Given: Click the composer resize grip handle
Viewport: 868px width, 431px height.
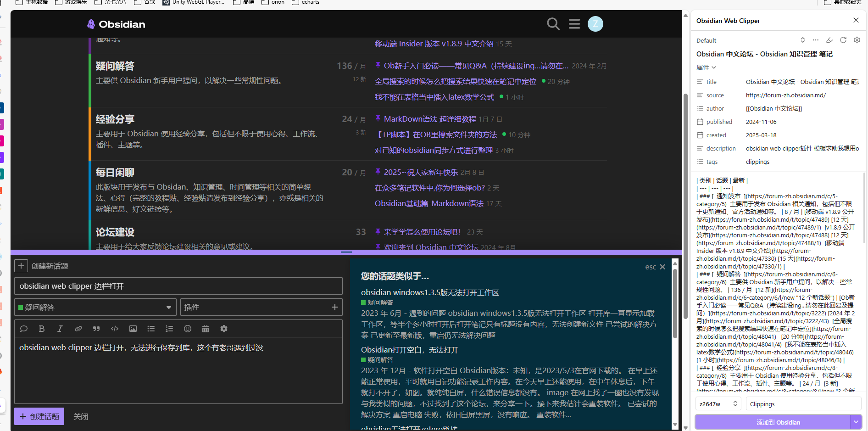Looking at the screenshot, I should coord(346,252).
